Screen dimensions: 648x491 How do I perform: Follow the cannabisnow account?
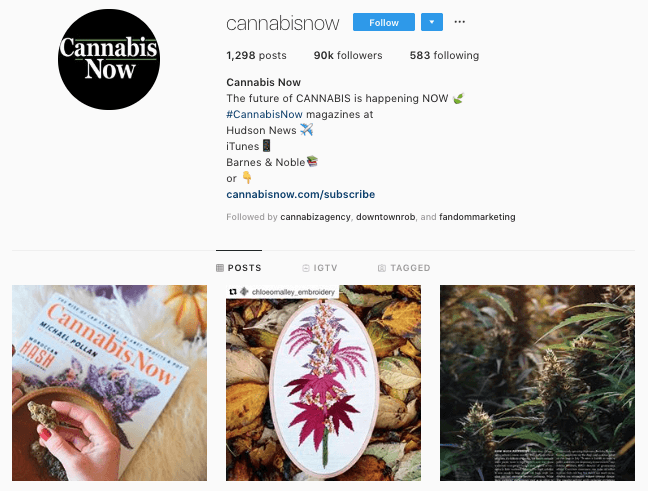point(384,22)
